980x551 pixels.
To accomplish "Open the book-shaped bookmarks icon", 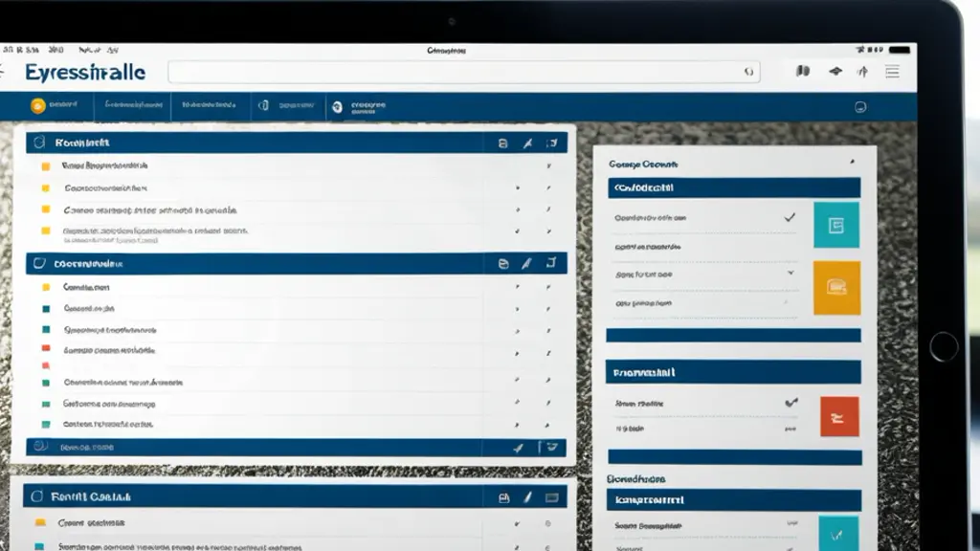I will coord(803,71).
